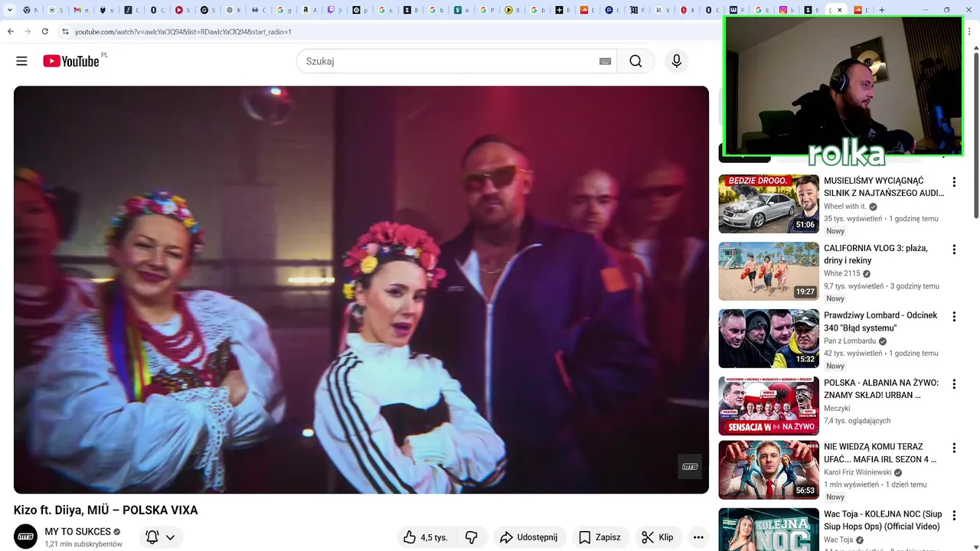Dislike the video with thumbs down
This screenshot has height=551, width=980.
[472, 537]
